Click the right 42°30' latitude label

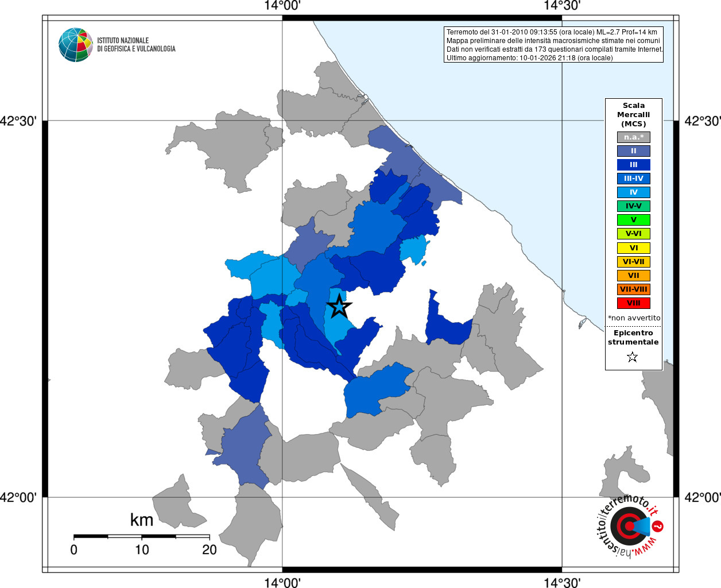click(x=703, y=121)
